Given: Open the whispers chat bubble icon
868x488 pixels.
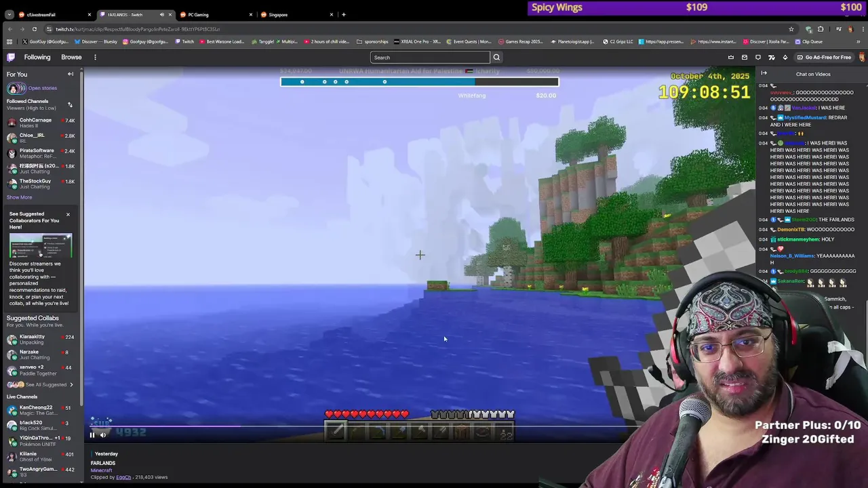Looking at the screenshot, I should click(x=758, y=58).
